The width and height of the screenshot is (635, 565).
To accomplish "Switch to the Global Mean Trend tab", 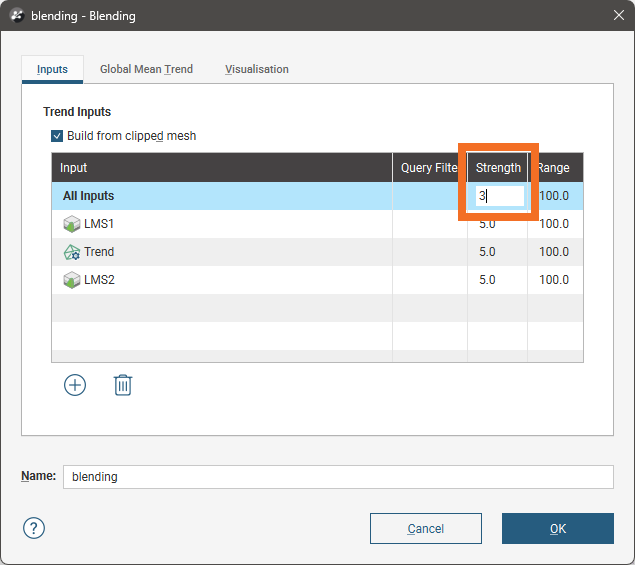I will (146, 69).
